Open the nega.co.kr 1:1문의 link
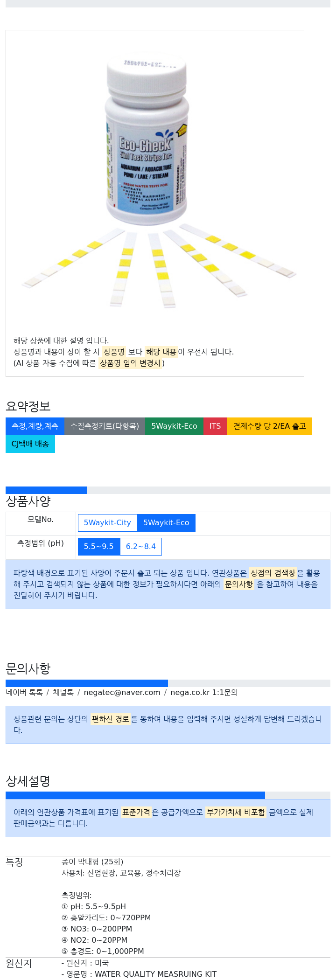This screenshot has height=980, width=336. pos(204,693)
